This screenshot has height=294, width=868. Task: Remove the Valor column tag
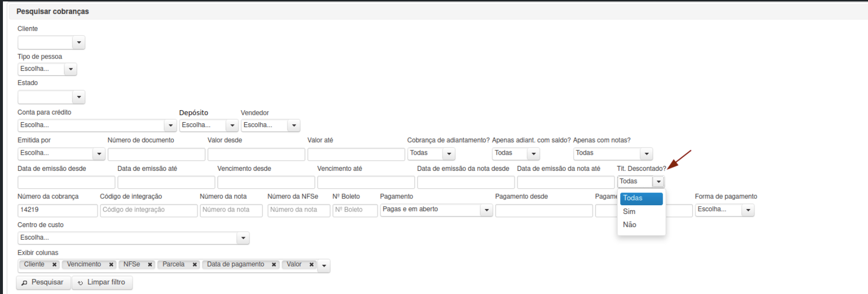(x=311, y=264)
